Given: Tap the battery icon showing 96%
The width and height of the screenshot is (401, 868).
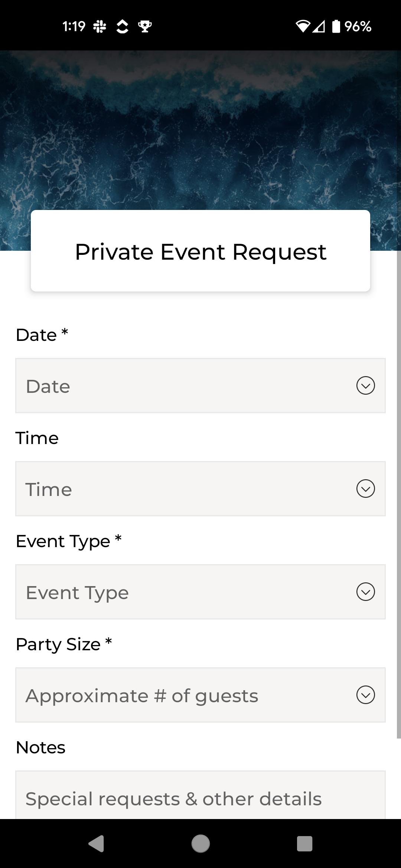Looking at the screenshot, I should 336,26.
